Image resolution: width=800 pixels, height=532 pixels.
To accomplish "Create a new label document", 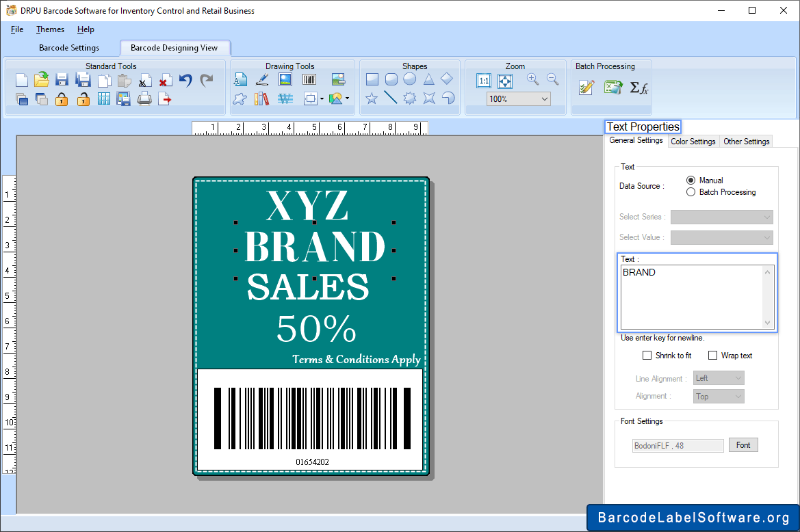I will click(21, 80).
